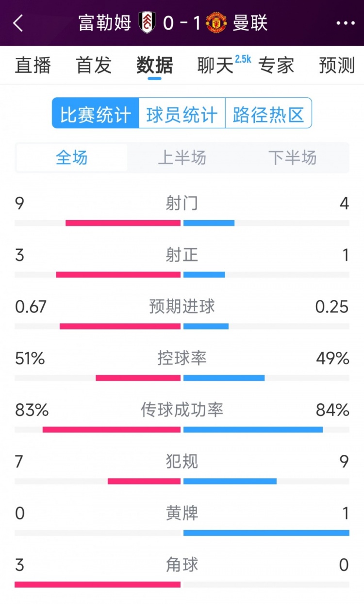Viewport: 364px width, 604px height.
Task: Switch to 球员统计 segment
Action: 182,115
